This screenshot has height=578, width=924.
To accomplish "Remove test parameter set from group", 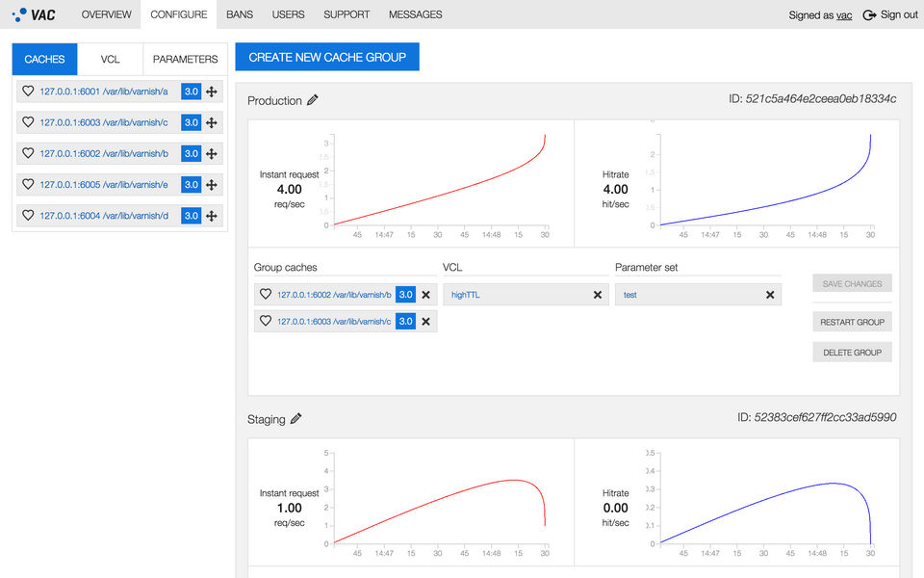I will pos(770,295).
